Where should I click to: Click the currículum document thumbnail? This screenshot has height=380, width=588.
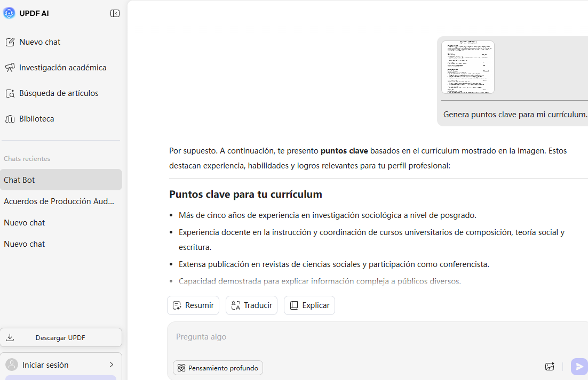point(468,67)
